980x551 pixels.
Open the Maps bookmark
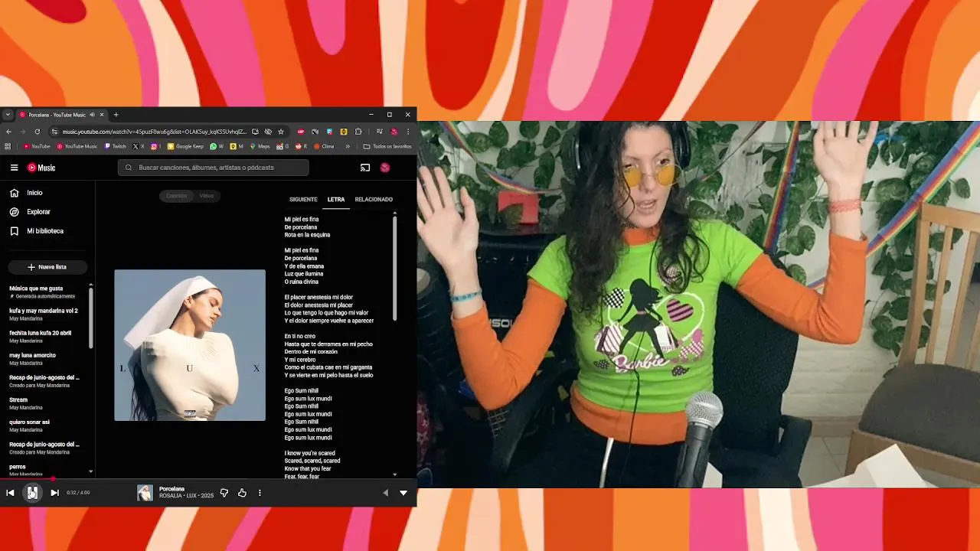[260, 146]
